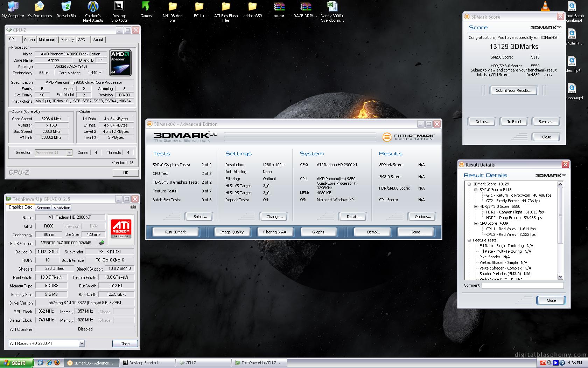The image size is (588, 368).
Task: Open ATI Radeon HD 2900 XT card dropdown
Action: tap(47, 343)
